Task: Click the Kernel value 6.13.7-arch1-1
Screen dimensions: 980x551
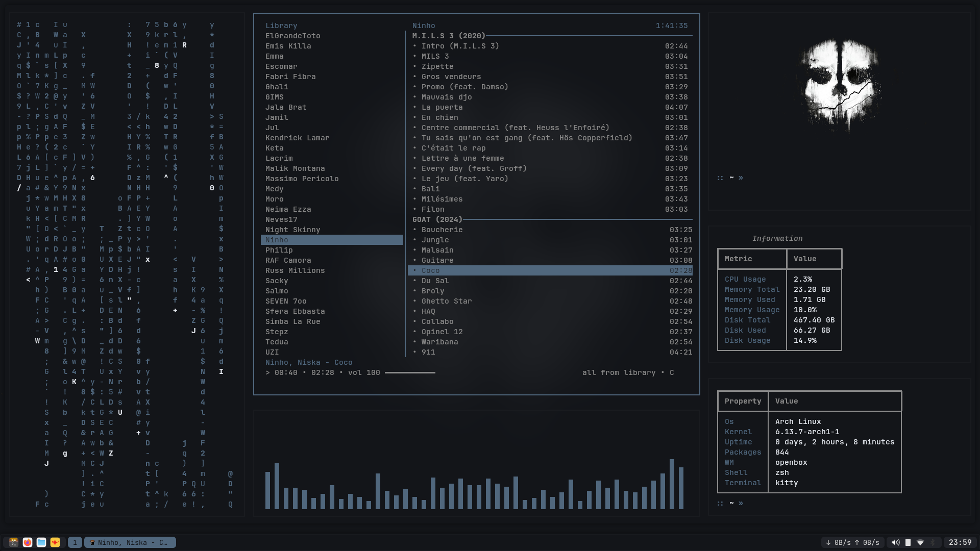Action: point(807,432)
